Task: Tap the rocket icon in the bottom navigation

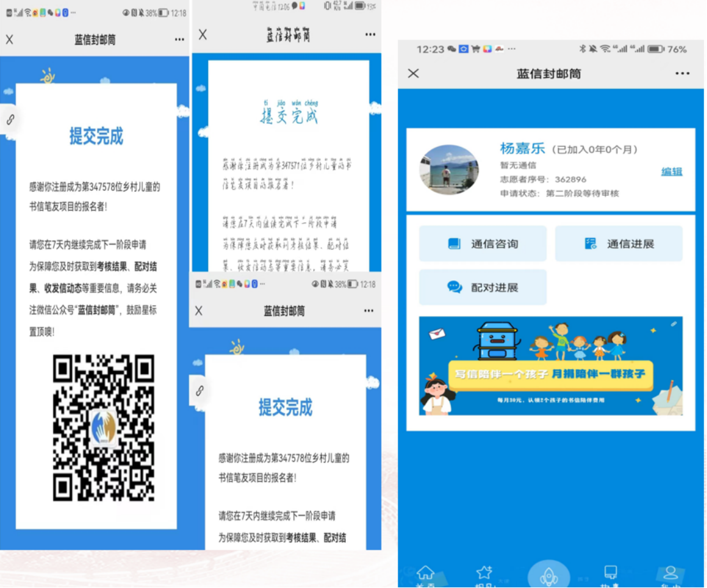Action: point(549,576)
